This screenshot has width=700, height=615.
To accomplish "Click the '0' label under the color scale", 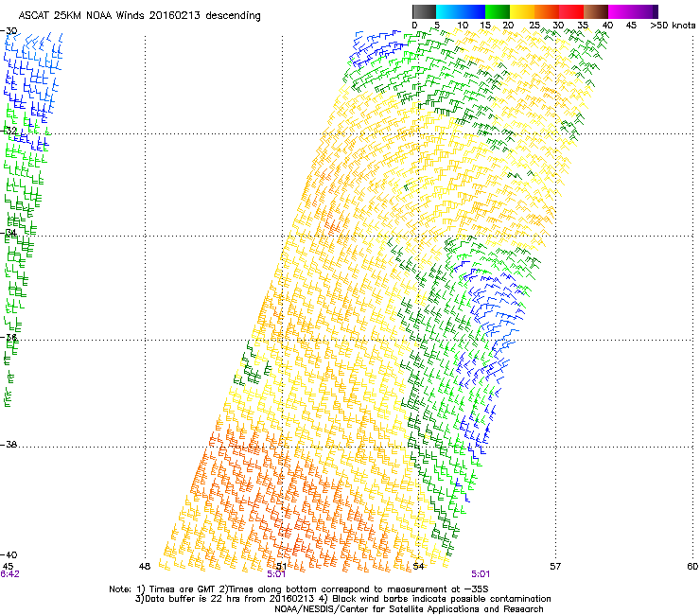I will coord(414,26).
